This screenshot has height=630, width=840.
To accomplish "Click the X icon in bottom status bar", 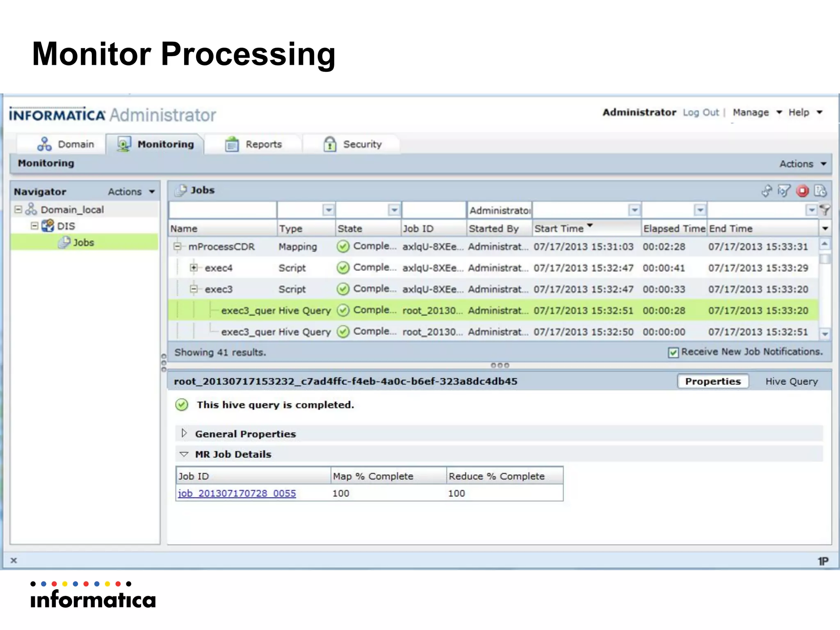I will [x=14, y=560].
